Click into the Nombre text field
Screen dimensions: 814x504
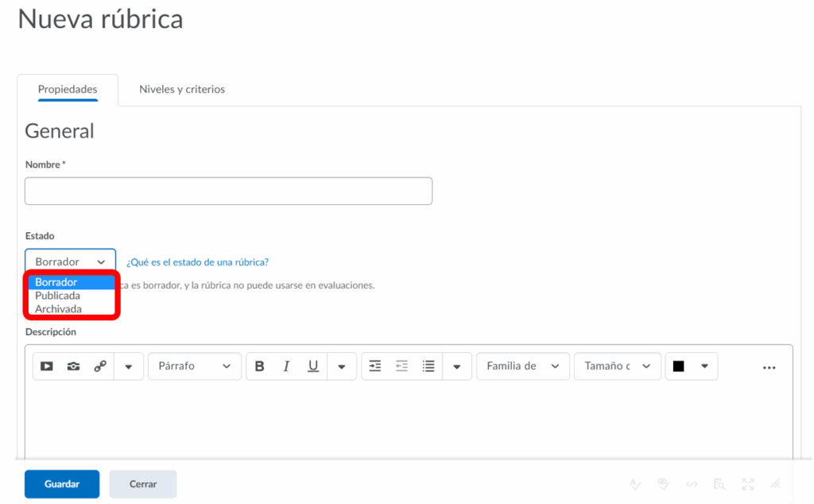228,191
